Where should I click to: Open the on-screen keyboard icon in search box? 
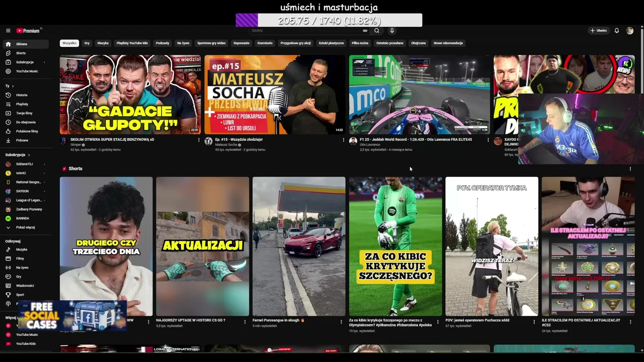[x=365, y=31]
